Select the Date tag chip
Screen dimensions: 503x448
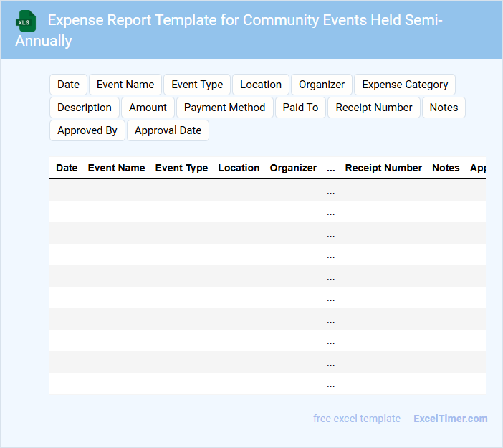point(68,85)
